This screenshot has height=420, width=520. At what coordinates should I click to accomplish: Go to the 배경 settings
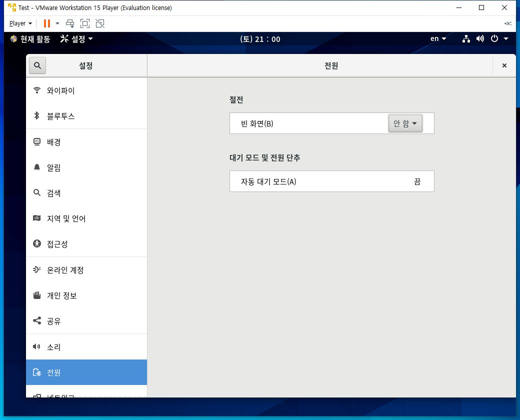[86, 142]
